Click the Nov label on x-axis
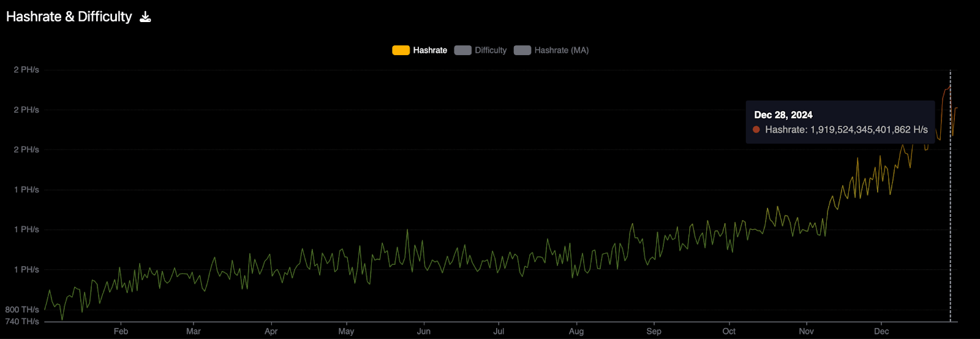Viewport: 980px width, 339px height. [806, 331]
